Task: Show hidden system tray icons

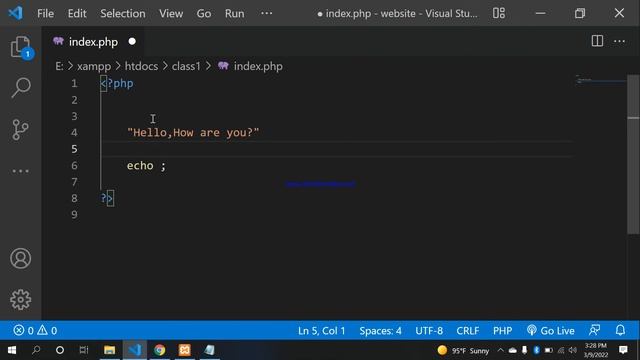Action: pos(500,350)
